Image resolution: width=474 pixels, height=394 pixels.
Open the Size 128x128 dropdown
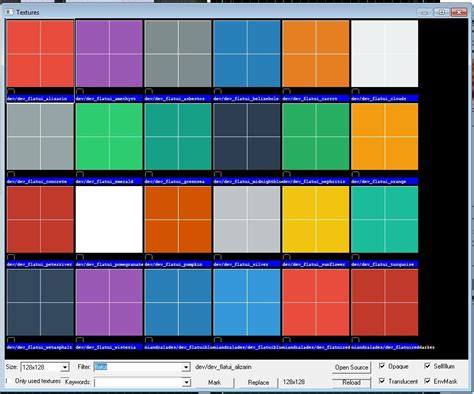[65, 367]
